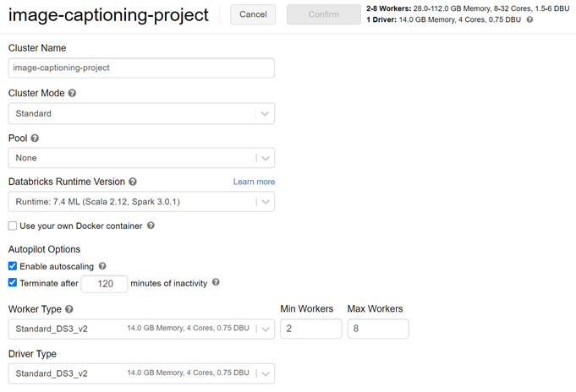Image resolution: width=576 pixels, height=392 pixels.
Task: Click help icon for Docker container option
Action: coord(151,226)
